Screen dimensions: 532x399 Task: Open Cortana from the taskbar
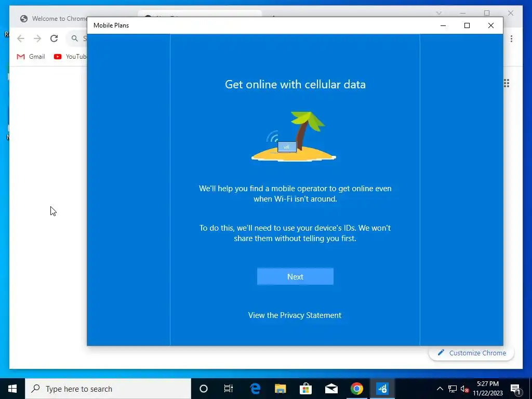coord(204,389)
